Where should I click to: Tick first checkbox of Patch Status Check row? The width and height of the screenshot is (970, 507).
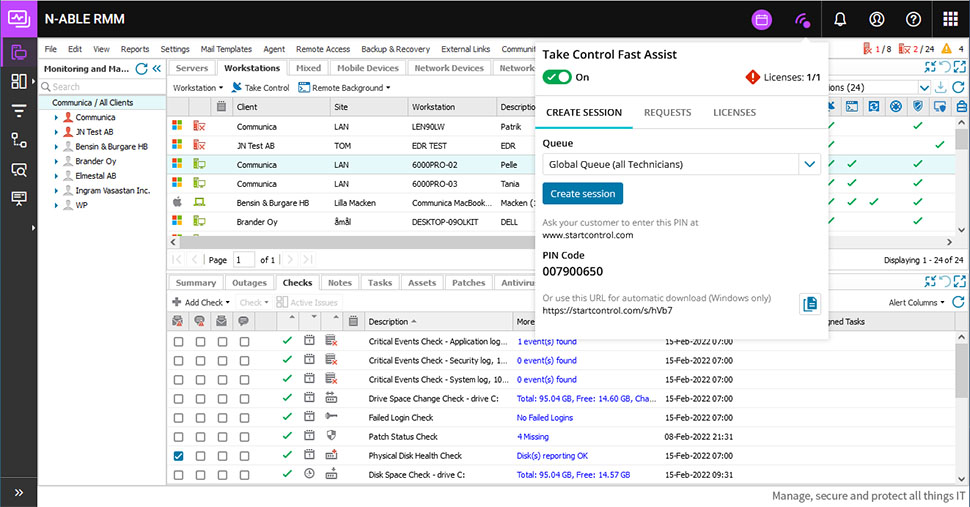[178, 437]
